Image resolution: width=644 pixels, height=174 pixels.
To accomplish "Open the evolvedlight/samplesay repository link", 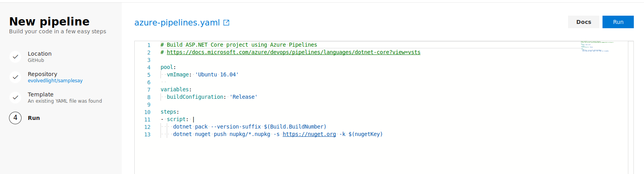I will coord(55,81).
